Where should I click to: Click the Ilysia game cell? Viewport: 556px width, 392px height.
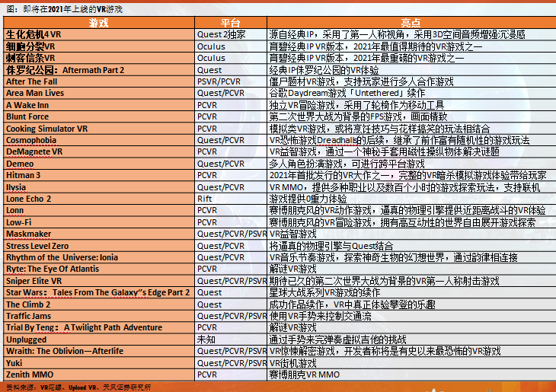tap(99, 187)
